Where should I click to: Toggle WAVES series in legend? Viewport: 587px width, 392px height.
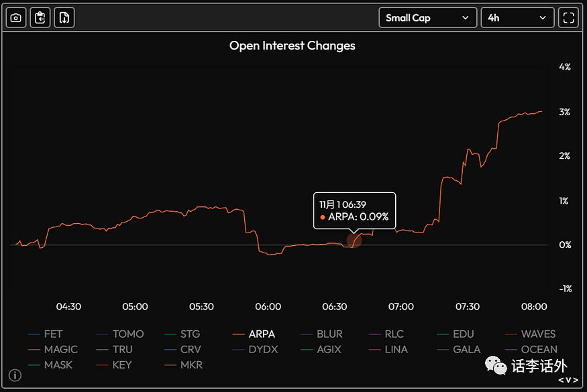(530, 334)
